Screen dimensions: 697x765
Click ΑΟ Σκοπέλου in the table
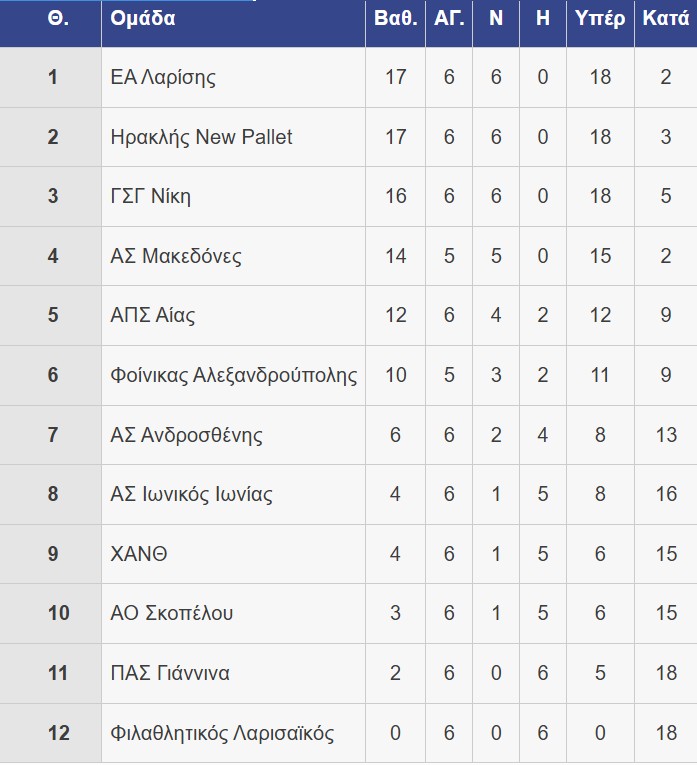coord(172,613)
